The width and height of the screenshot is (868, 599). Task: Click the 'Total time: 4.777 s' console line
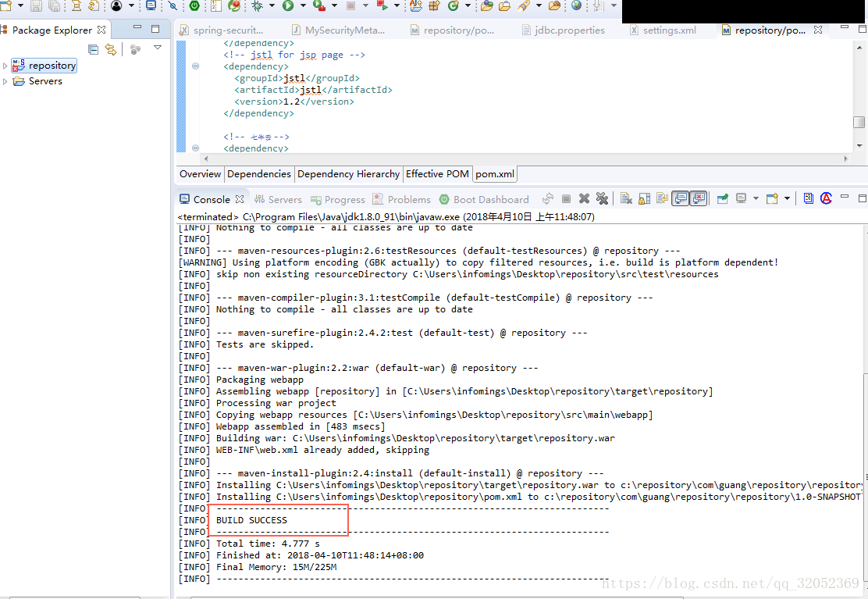(x=268, y=544)
